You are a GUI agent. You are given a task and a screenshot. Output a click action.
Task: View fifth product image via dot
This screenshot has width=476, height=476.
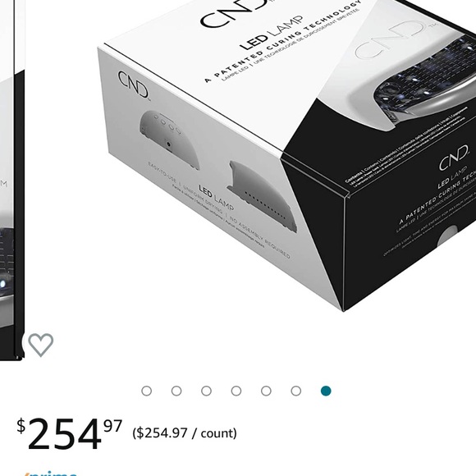tap(266, 391)
